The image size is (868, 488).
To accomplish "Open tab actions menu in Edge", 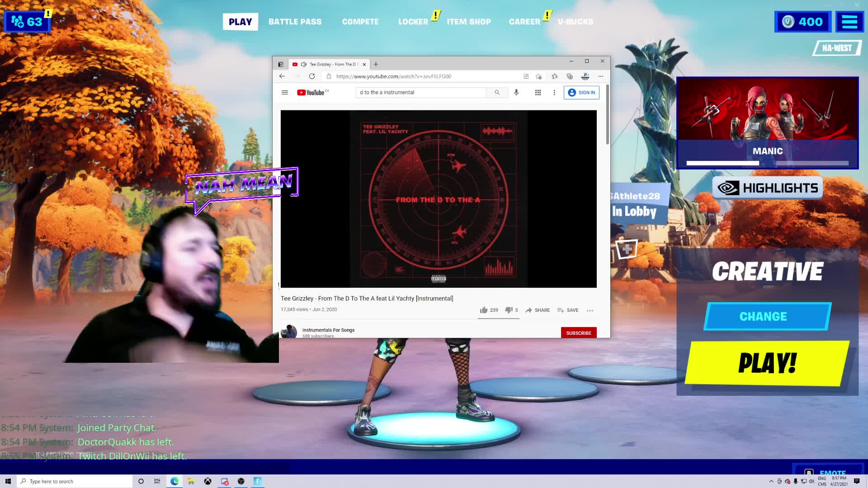I will [x=281, y=64].
